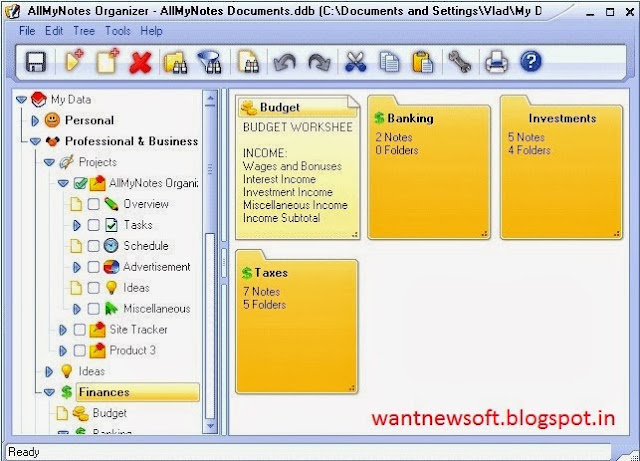The height and width of the screenshot is (461, 640).
Task: Click the Save floppy disk icon
Action: [x=36, y=62]
